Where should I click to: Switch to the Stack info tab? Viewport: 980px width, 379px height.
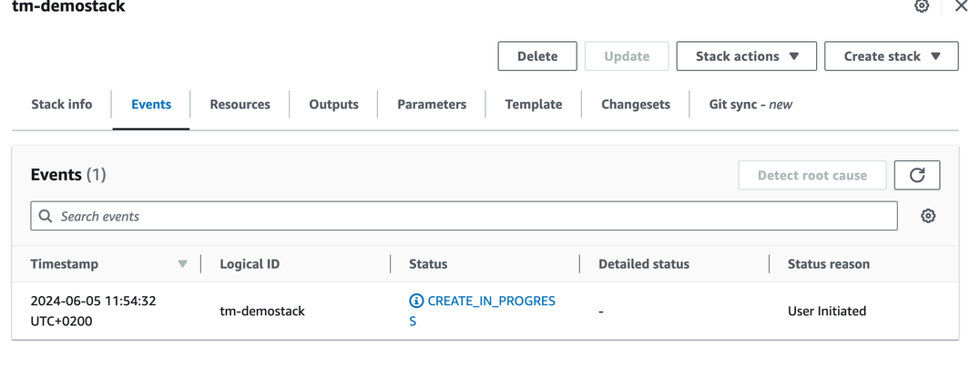click(x=61, y=104)
